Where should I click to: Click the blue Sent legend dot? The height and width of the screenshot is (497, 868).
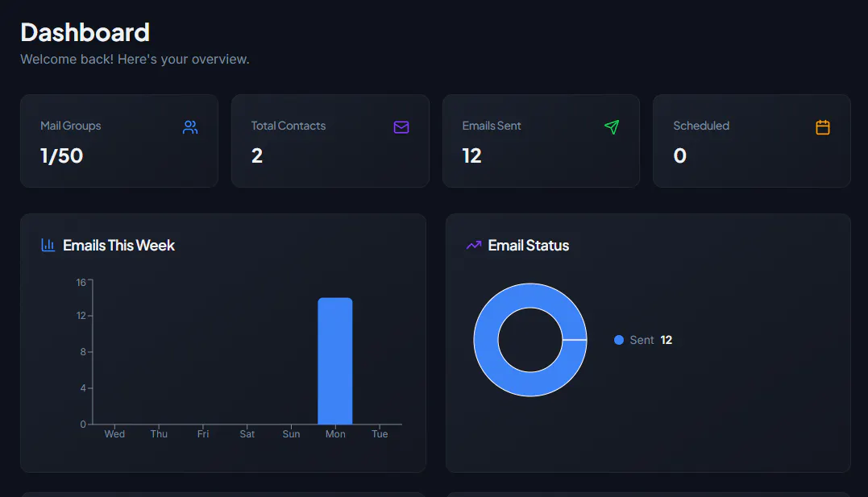(x=619, y=340)
